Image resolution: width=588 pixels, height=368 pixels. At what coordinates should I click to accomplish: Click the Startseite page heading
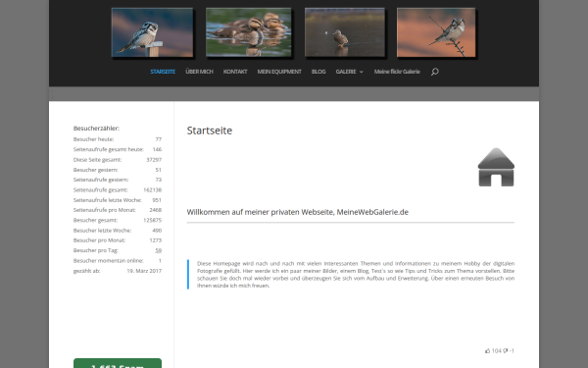(210, 131)
